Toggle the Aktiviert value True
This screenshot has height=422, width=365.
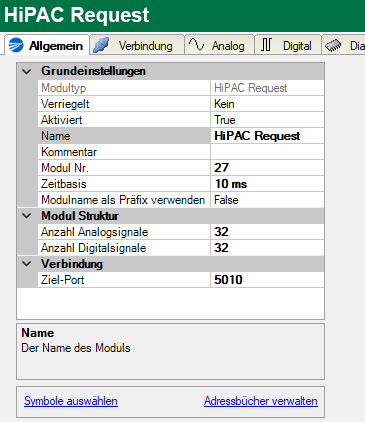coord(267,120)
